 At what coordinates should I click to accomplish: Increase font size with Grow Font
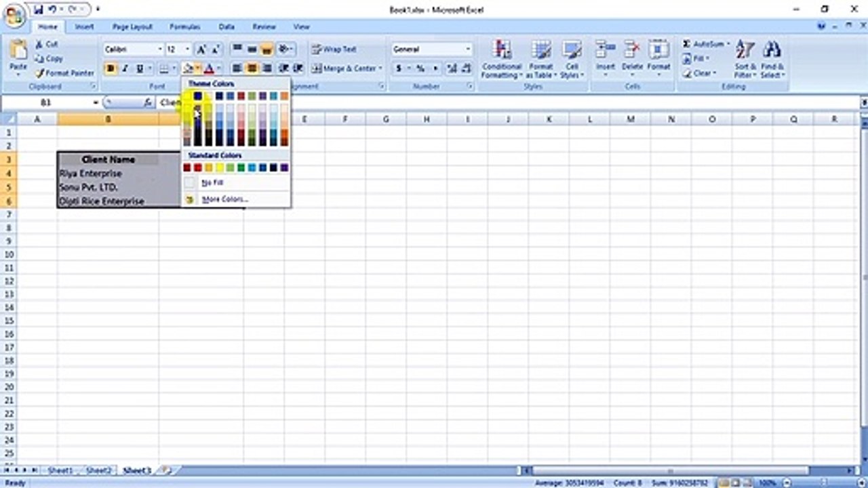[201, 49]
